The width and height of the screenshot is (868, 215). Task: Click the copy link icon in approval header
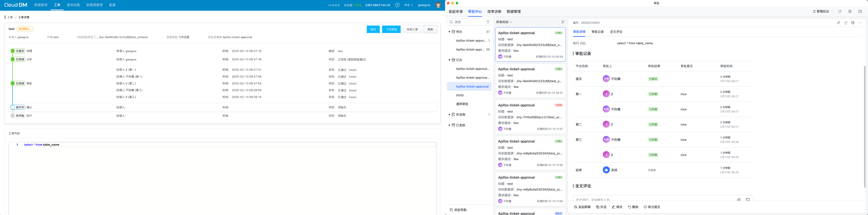pos(838,23)
